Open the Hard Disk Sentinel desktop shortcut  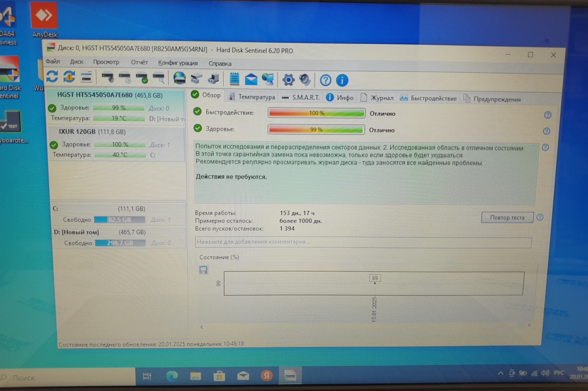coord(10,77)
